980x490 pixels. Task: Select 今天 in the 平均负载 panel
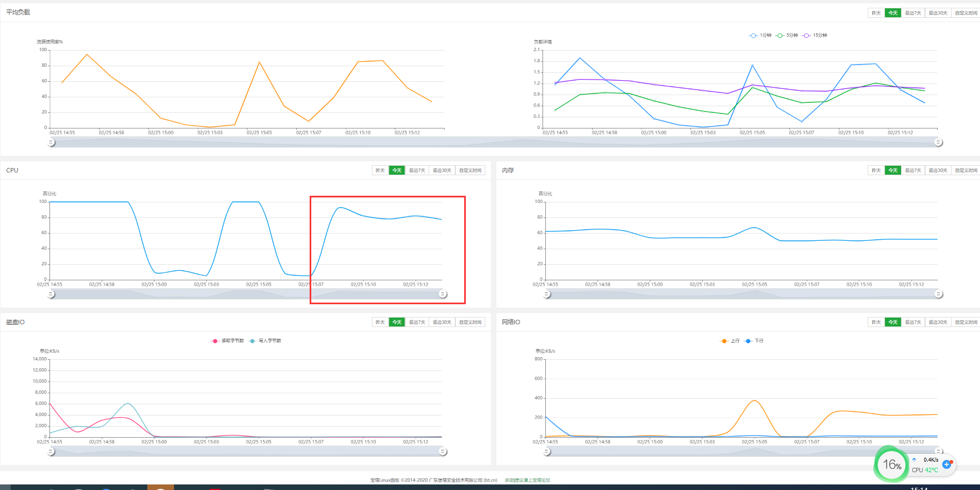pos(893,13)
